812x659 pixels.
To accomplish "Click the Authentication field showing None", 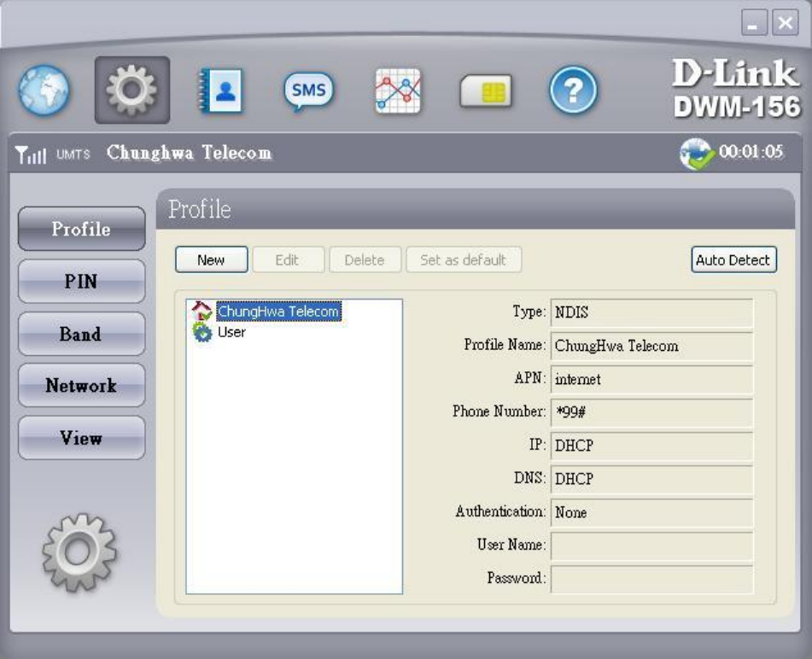I will pos(652,512).
